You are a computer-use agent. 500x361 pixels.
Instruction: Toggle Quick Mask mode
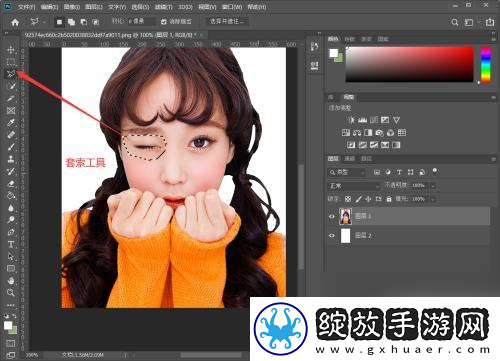(11, 343)
